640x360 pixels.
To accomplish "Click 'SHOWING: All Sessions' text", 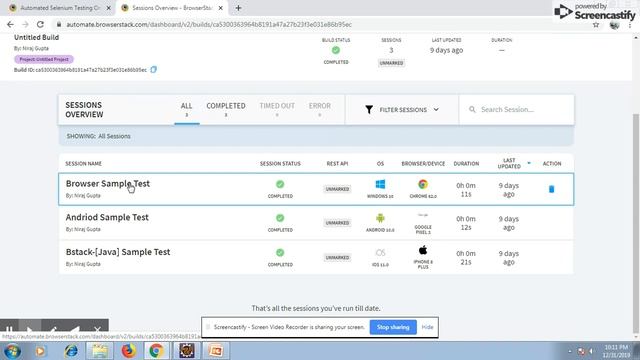I will pos(98,136).
